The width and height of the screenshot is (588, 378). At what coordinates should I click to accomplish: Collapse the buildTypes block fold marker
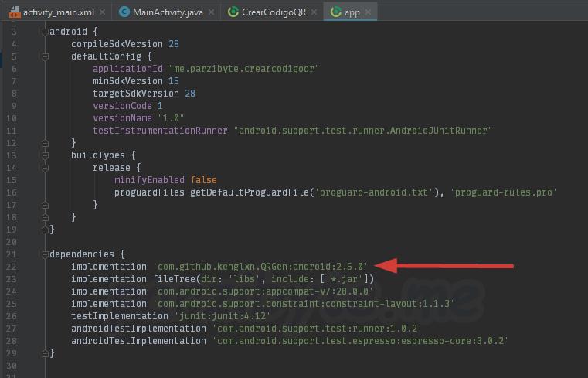pos(45,155)
